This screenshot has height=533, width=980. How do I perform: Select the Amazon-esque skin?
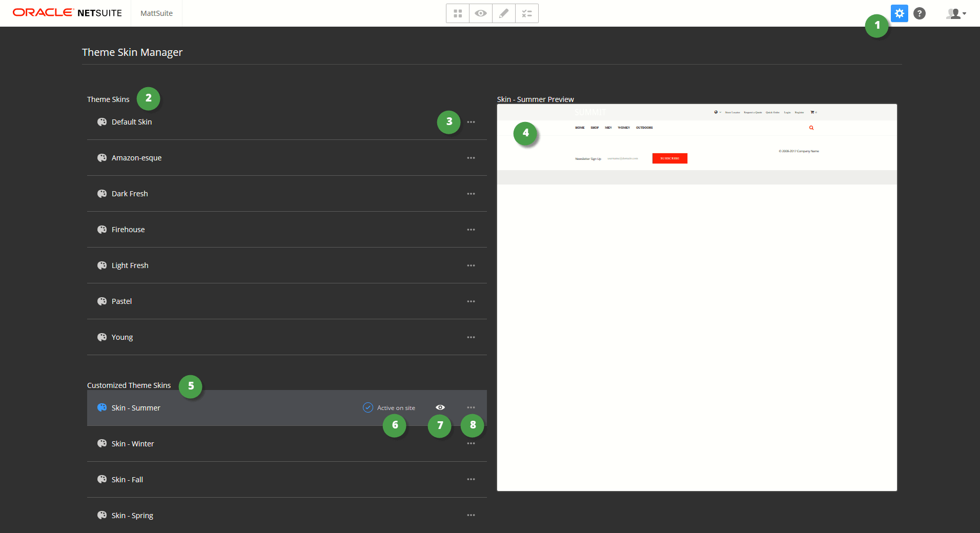[x=287, y=158]
